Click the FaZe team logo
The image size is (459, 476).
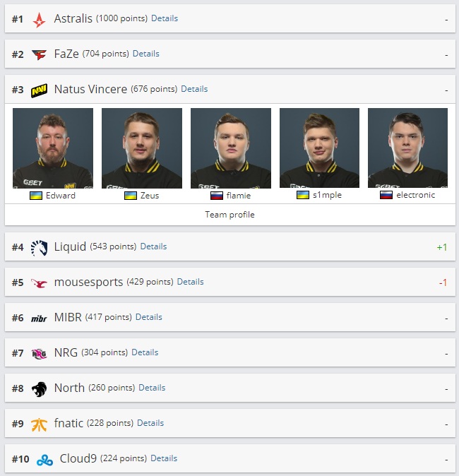click(39, 55)
